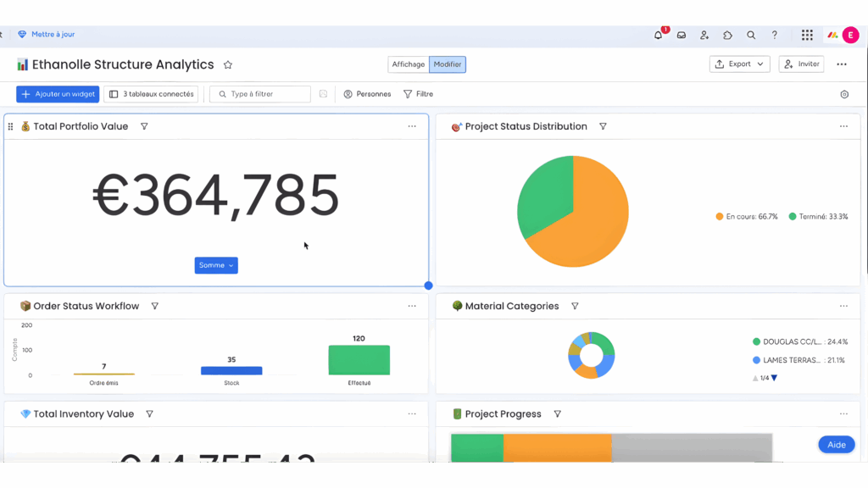Click the €364,785 portfolio value

(216, 196)
